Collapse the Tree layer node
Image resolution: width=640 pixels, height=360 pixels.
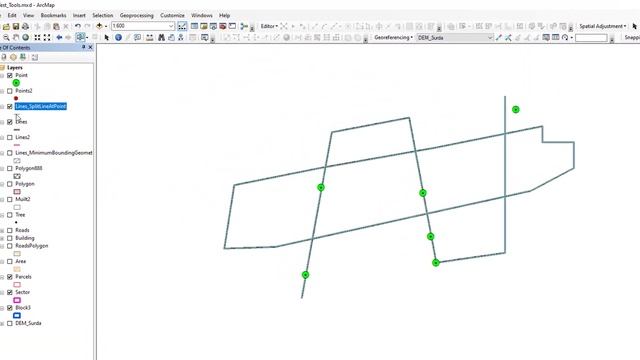[x=2, y=215]
